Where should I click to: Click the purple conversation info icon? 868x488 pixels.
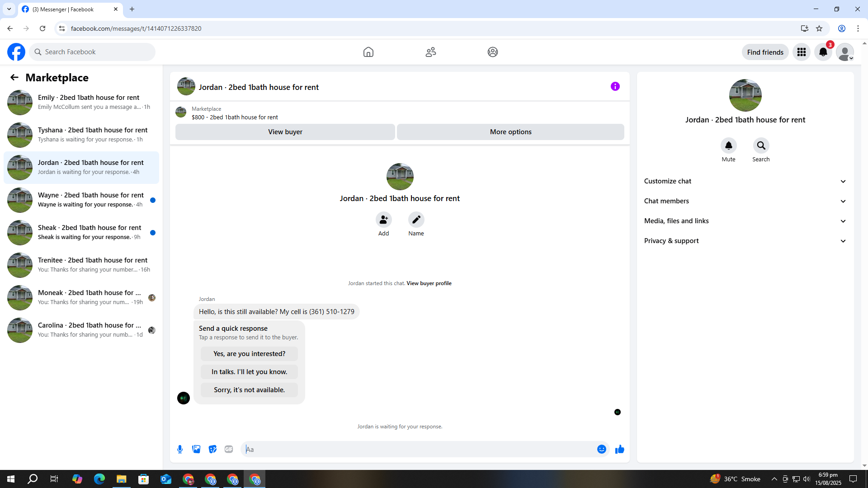[615, 86]
